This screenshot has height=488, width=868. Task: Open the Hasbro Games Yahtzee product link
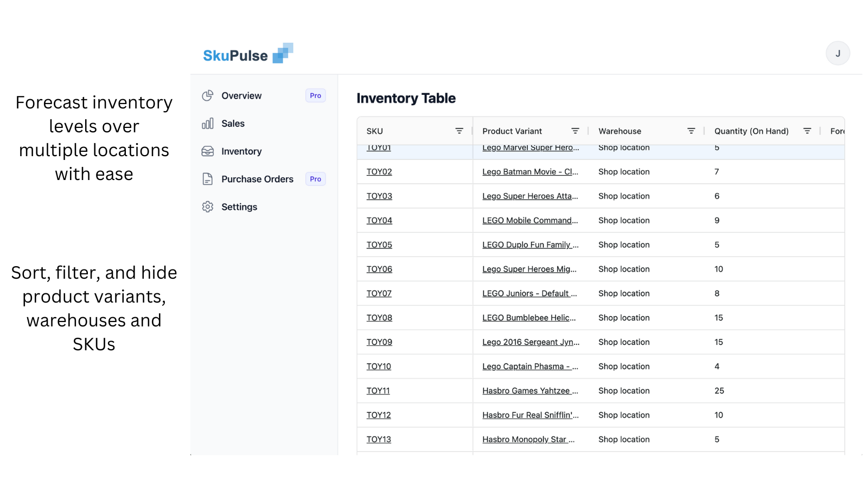530,391
